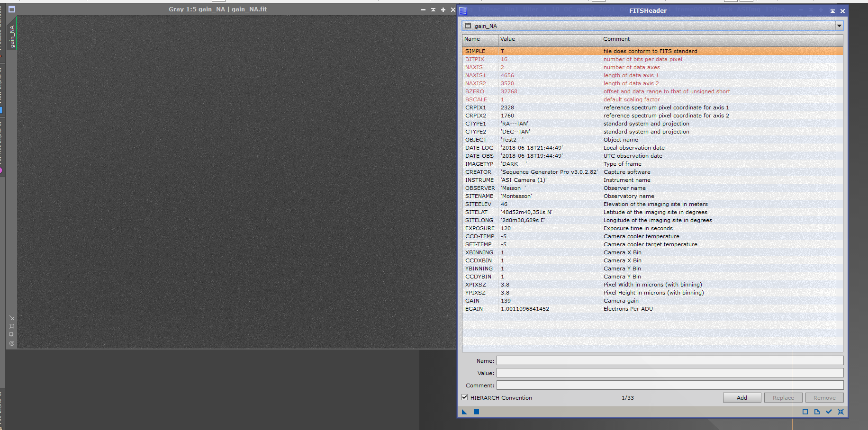The height and width of the screenshot is (430, 868).
Task: Maximize the gain_NA image window with plus icon
Action: 443,9
